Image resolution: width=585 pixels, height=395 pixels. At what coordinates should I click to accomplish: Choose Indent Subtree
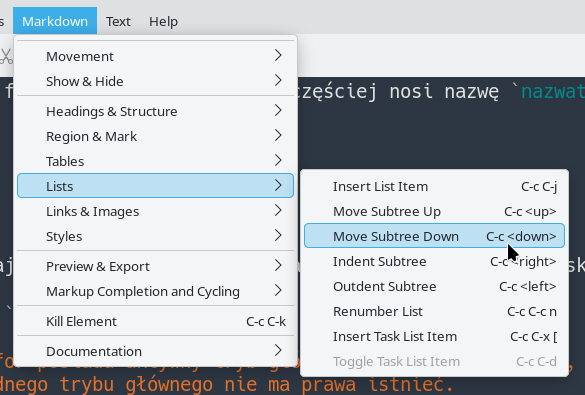pyautogui.click(x=434, y=261)
